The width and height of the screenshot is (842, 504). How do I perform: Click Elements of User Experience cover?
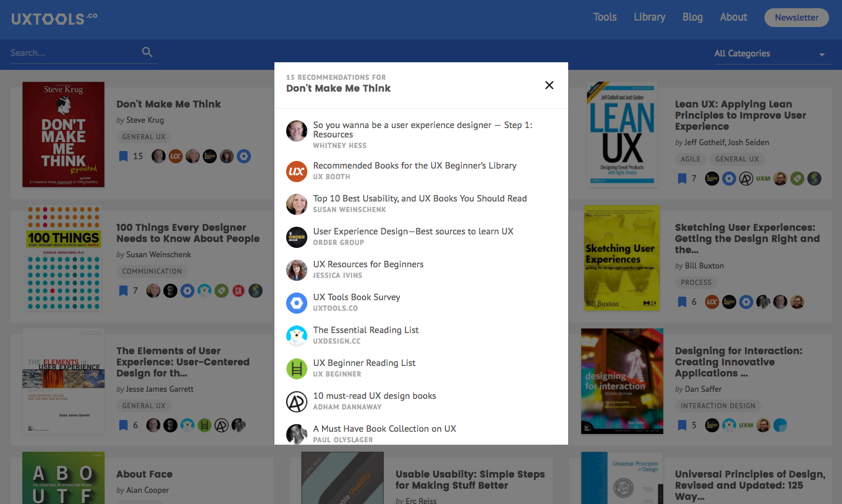(x=63, y=381)
